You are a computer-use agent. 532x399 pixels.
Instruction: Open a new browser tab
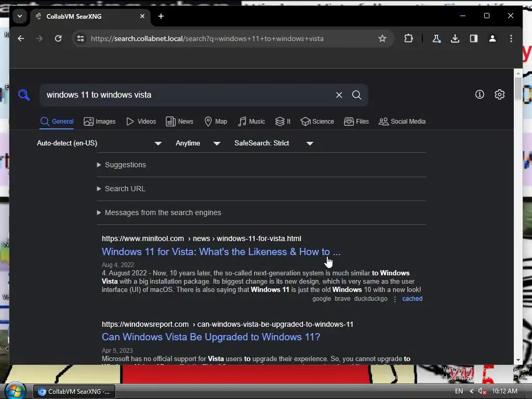pos(161,16)
